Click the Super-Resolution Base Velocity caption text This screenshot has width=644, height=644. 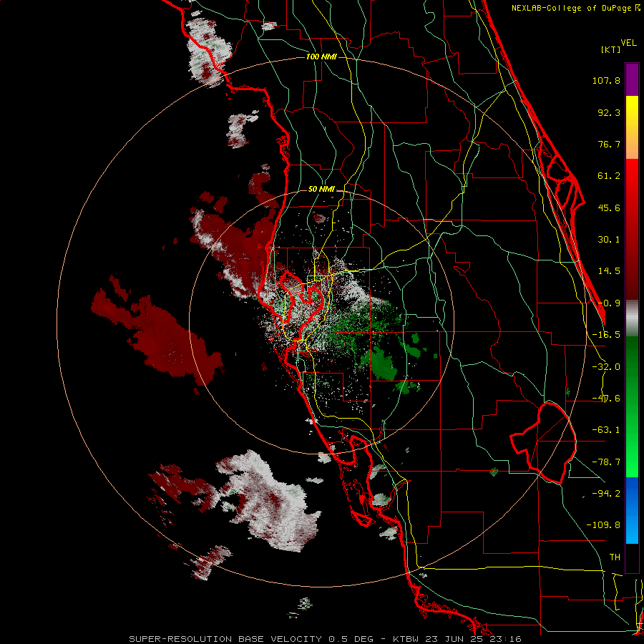(x=225, y=639)
